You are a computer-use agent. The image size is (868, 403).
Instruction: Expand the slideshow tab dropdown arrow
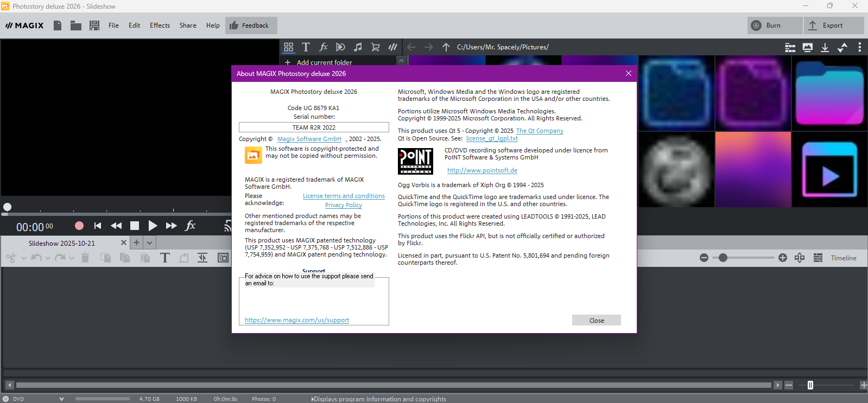tap(150, 243)
